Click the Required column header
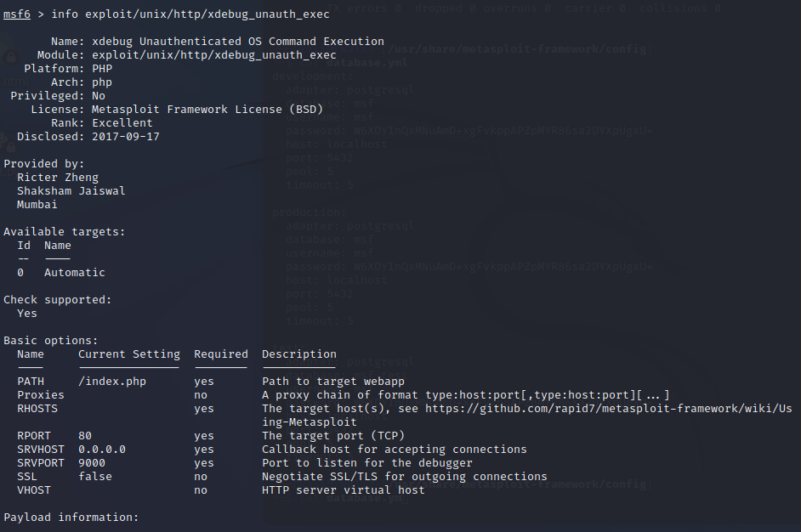This screenshot has height=532, width=801. pos(221,354)
